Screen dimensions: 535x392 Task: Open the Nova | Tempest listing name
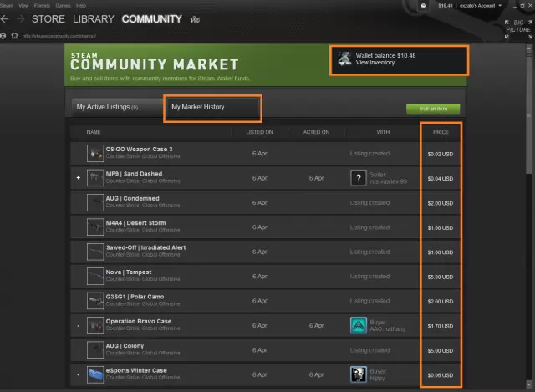pyautogui.click(x=129, y=272)
